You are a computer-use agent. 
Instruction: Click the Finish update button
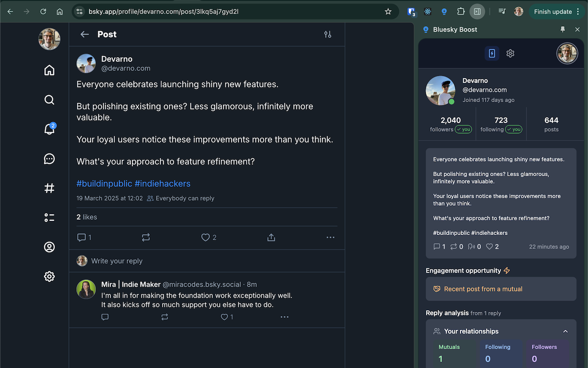coord(553,11)
